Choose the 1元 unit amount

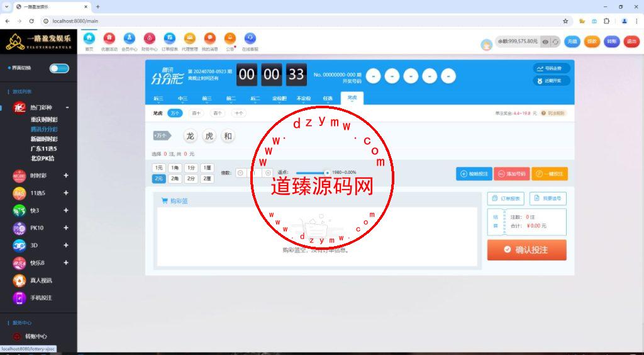(158, 168)
